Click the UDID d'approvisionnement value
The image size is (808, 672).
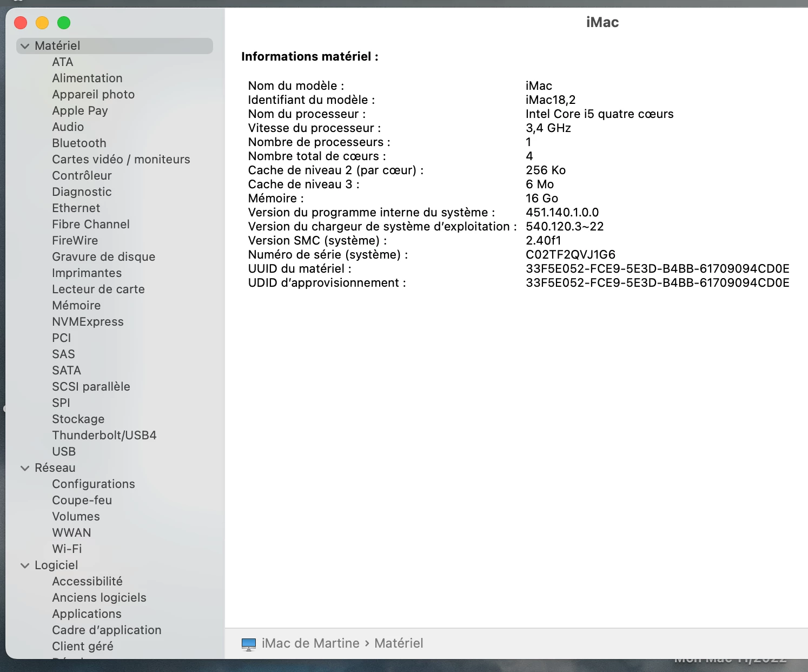(x=658, y=283)
